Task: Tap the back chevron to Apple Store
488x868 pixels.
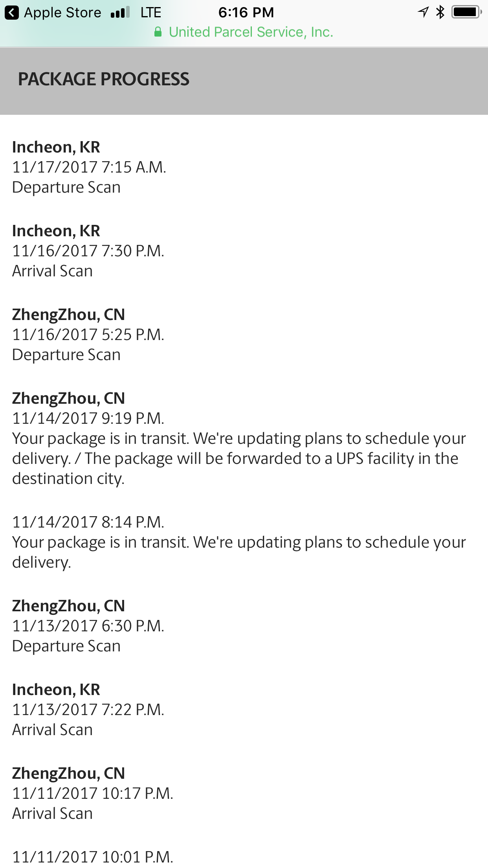Action: [12, 13]
